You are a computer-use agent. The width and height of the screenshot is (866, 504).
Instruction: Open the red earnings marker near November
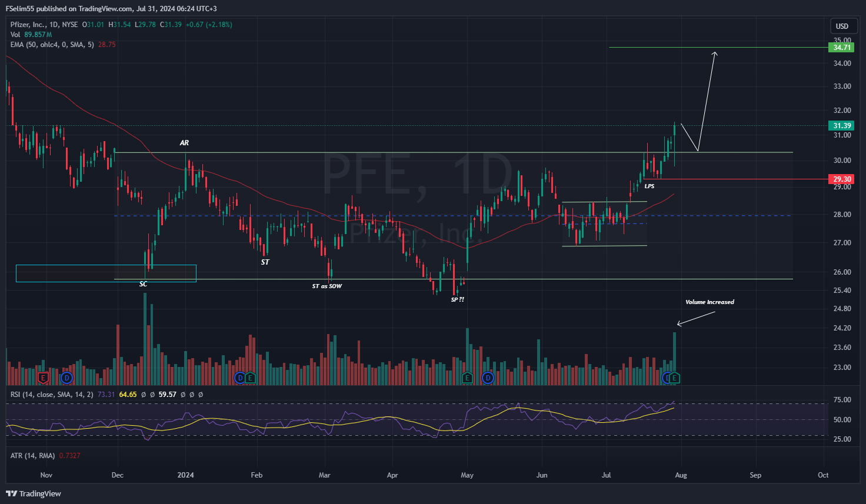coord(42,377)
